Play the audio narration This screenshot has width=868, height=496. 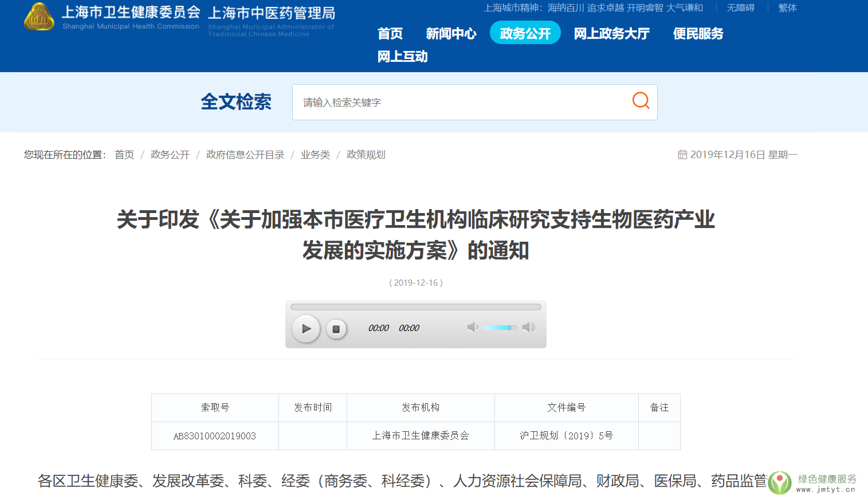coord(306,329)
